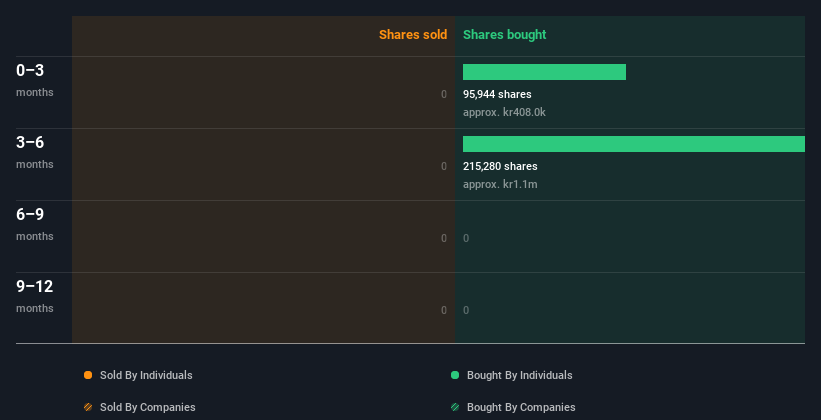Screen dimensions: 821x420
Task: Select the 95,944 shares value
Action: point(497,94)
